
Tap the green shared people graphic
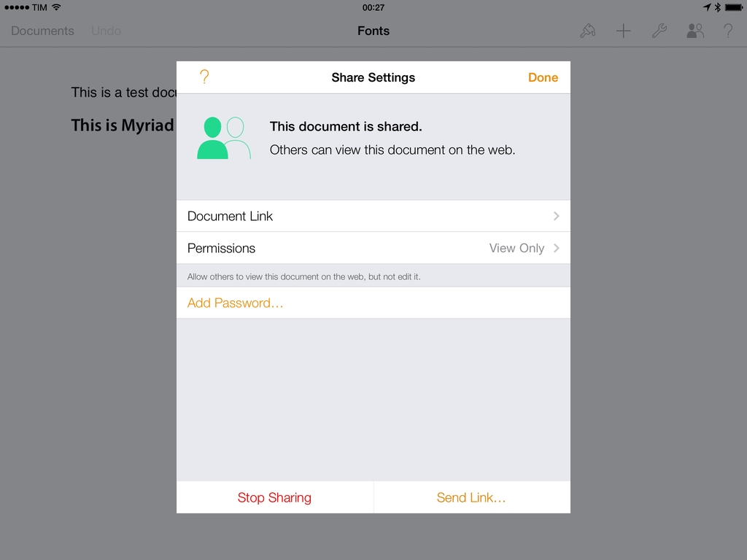coord(223,138)
